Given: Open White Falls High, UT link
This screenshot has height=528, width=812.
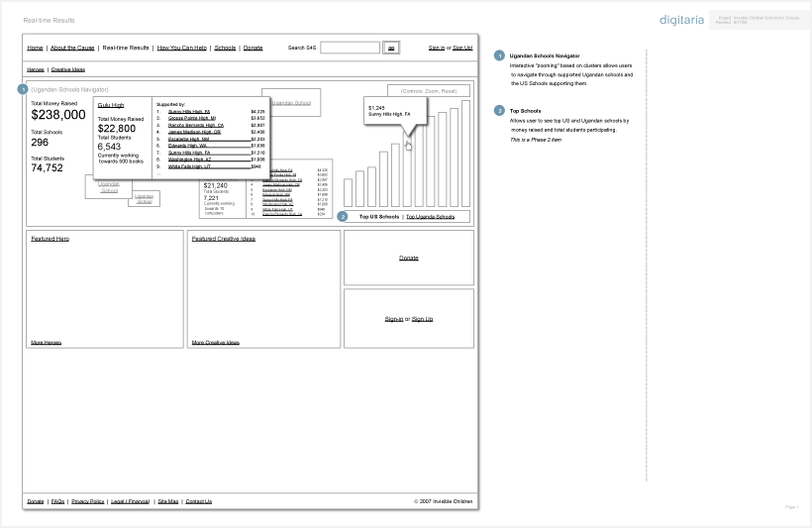Looking at the screenshot, I should (189, 166).
